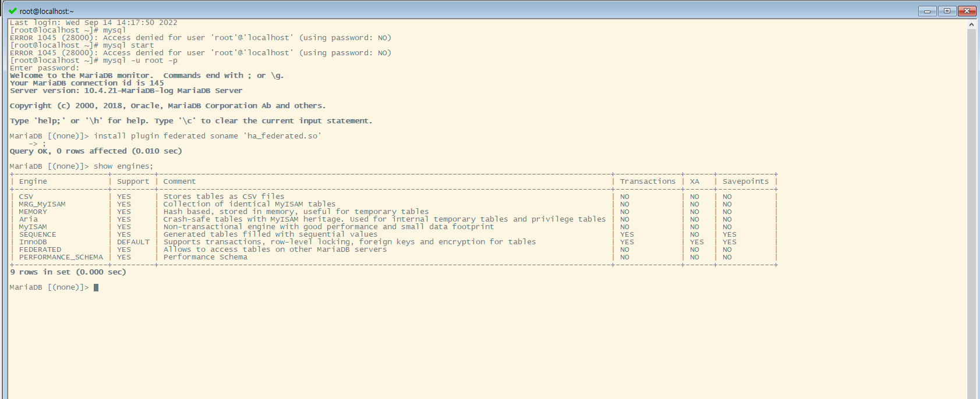Click the green checkmark session icon in title bar
The image size is (980, 399).
tap(12, 10)
